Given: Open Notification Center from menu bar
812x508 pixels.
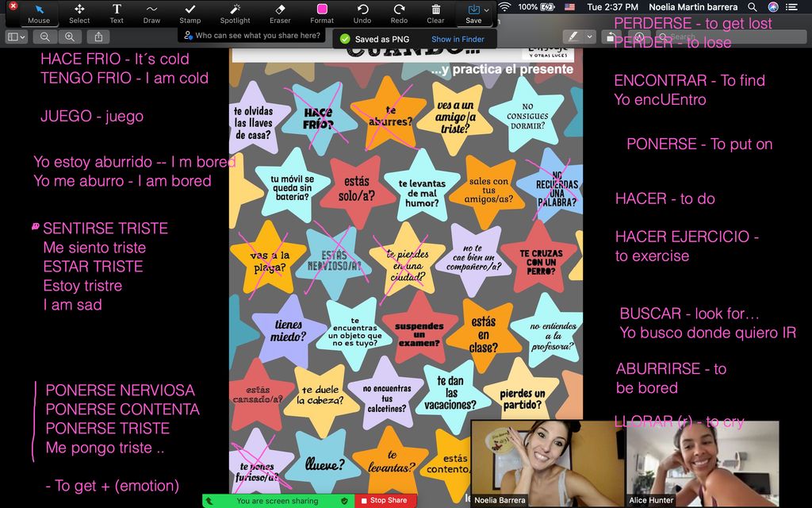Looking at the screenshot, I should (795, 6).
